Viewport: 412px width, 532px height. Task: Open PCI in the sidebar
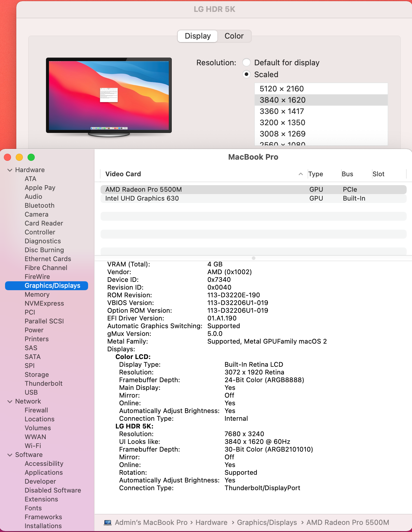click(x=30, y=312)
